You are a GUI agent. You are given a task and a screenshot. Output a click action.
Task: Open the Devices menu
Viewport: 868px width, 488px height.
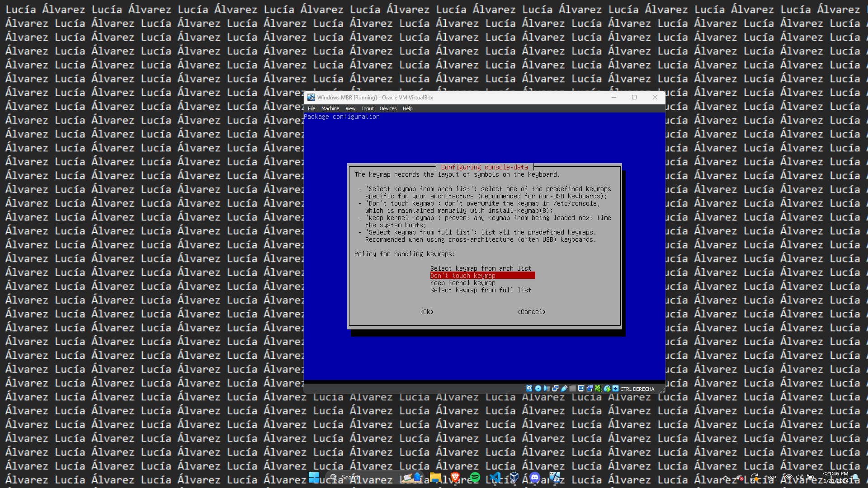coord(388,108)
